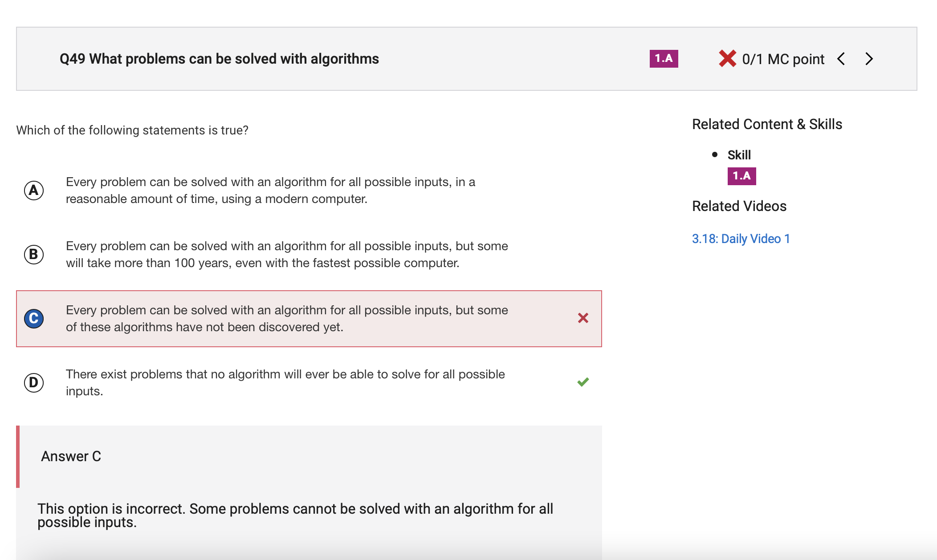Click the Answer C explanation header
Image resolution: width=937 pixels, height=560 pixels.
[x=71, y=456]
